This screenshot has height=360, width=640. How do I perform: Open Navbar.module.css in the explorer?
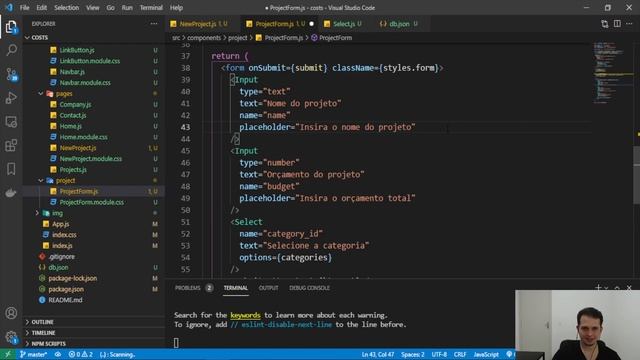(85, 82)
